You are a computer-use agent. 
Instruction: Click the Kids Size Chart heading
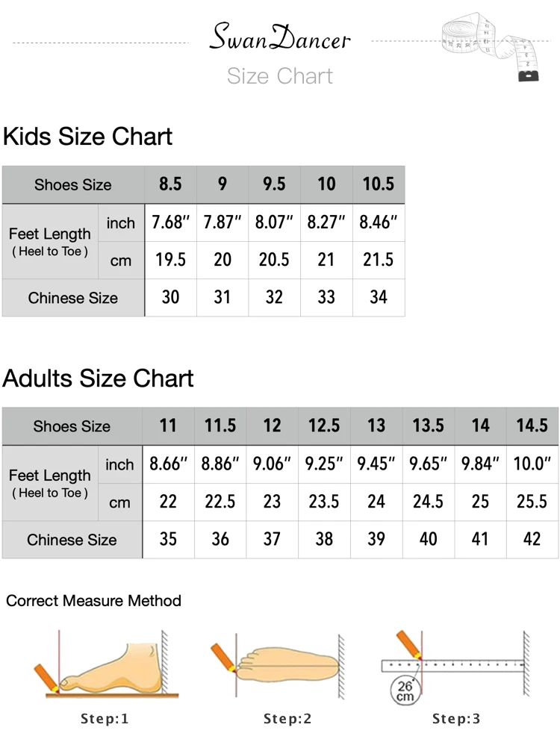point(87,137)
